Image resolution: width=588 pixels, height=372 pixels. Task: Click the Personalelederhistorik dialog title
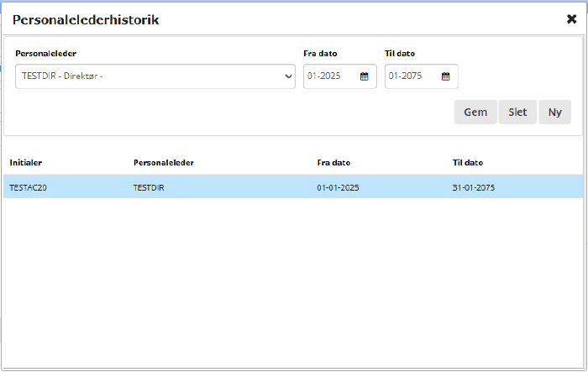[86, 19]
